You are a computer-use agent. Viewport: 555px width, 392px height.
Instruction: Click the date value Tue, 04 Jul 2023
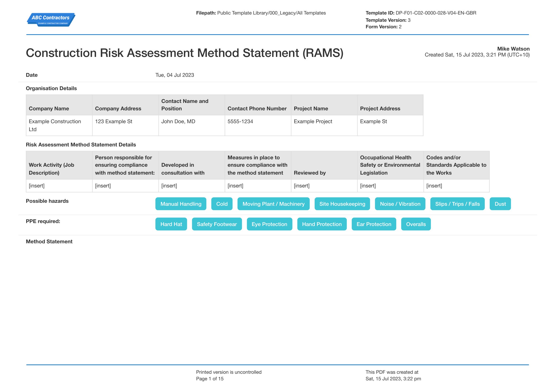(175, 75)
